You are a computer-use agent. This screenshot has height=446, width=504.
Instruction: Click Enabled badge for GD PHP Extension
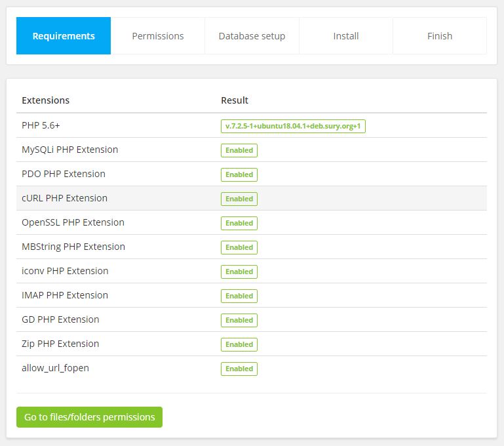[x=239, y=320]
